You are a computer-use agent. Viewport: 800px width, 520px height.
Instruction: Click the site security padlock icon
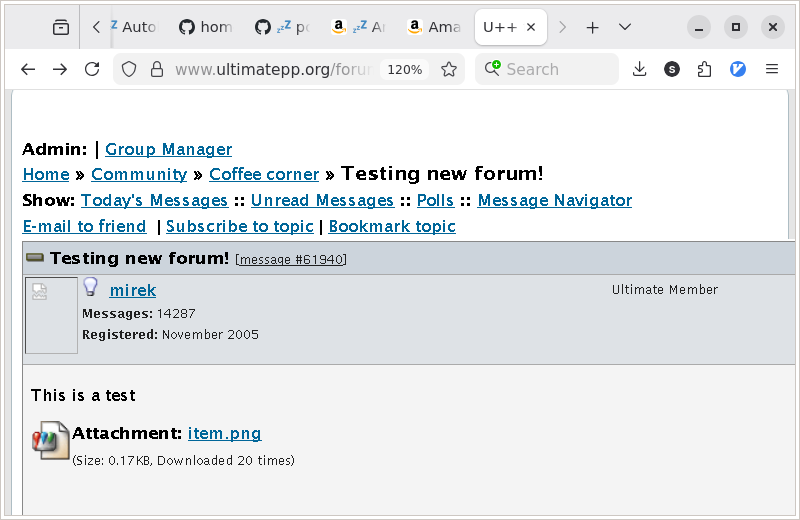pyautogui.click(x=156, y=69)
